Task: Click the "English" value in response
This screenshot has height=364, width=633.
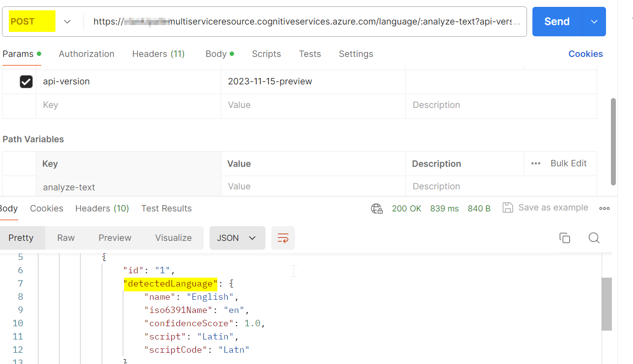Action: (210, 297)
